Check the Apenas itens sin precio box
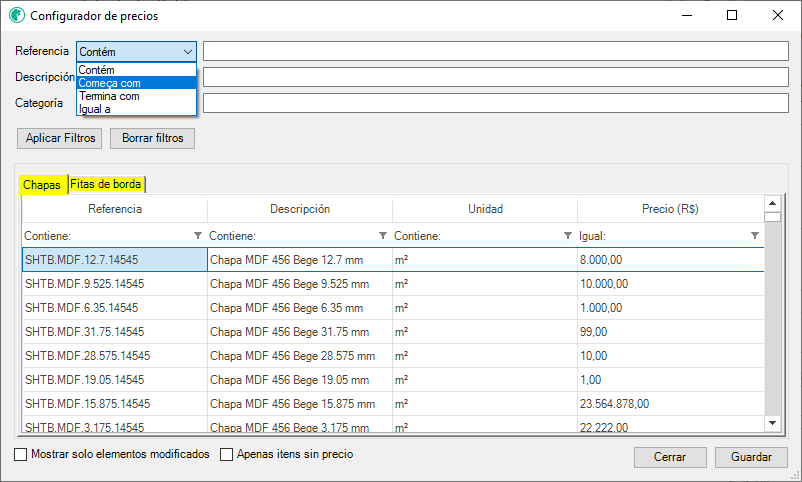This screenshot has height=482, width=802. click(x=227, y=454)
